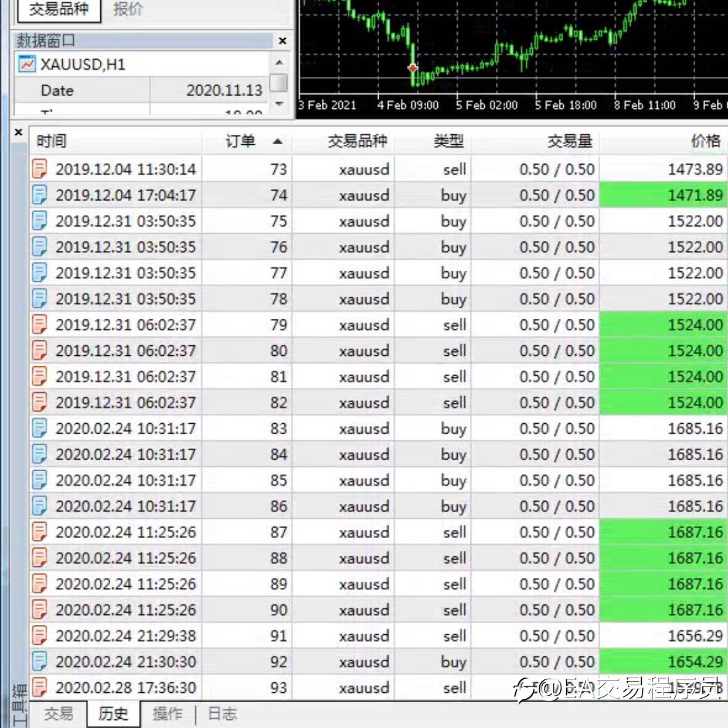Click the 5 Feb 18:00 chart time label
The image size is (728, 728).
pos(566,105)
